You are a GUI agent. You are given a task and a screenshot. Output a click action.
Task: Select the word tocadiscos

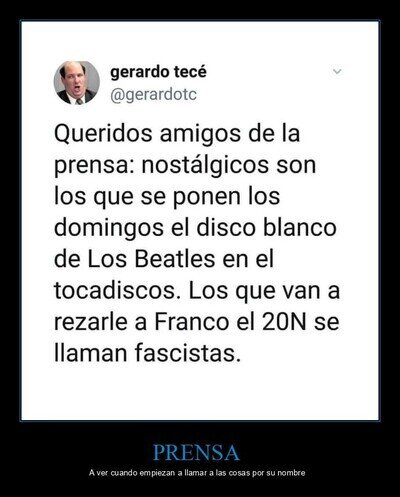(x=115, y=290)
